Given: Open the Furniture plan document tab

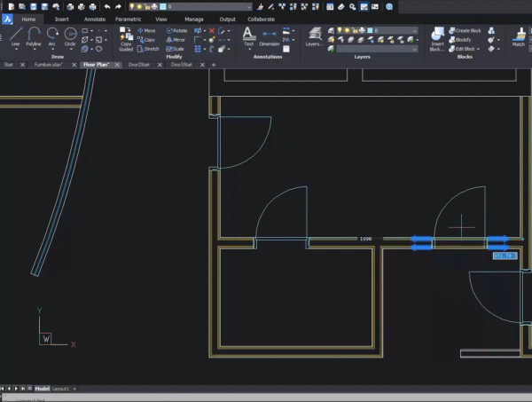Looking at the screenshot, I should [49, 64].
